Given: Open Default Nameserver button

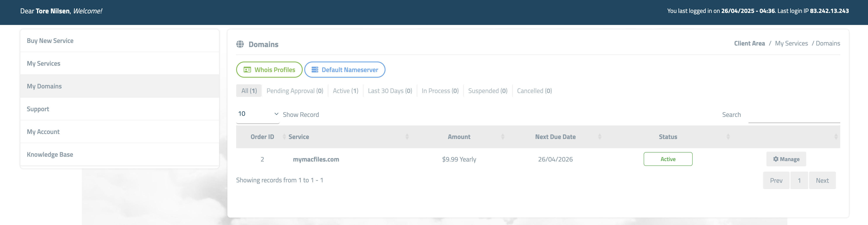Looking at the screenshot, I should 345,70.
